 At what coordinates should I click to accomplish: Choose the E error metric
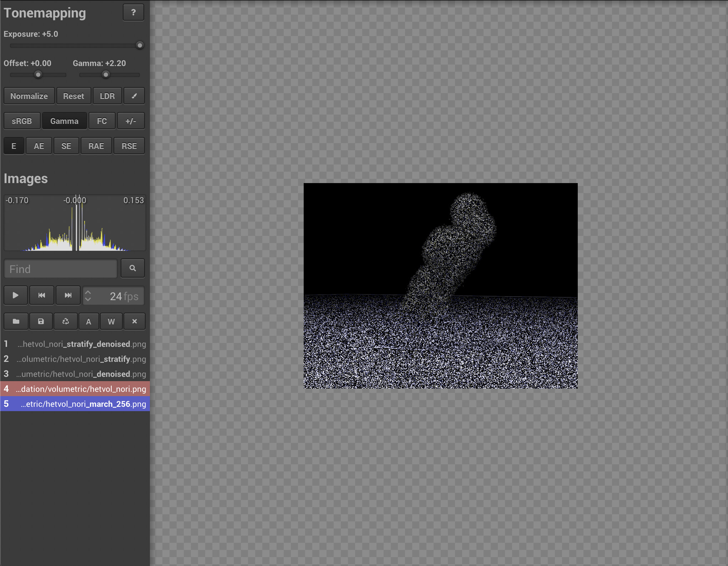coord(14,146)
